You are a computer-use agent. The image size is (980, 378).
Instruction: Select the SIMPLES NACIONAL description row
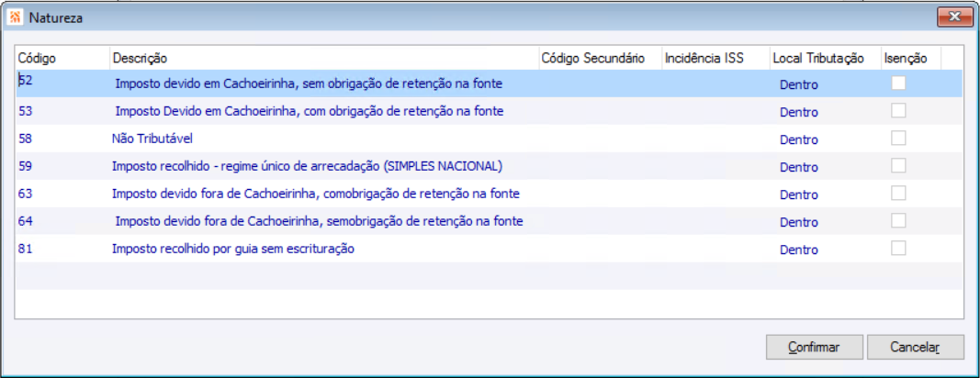pyautogui.click(x=308, y=167)
